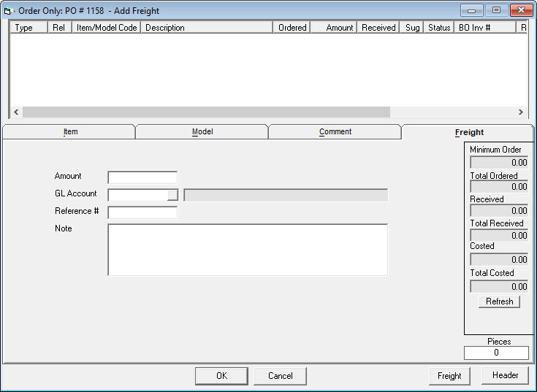Click the 'Total Costed' label
The height and width of the screenshot is (392, 537).
pyautogui.click(x=492, y=273)
